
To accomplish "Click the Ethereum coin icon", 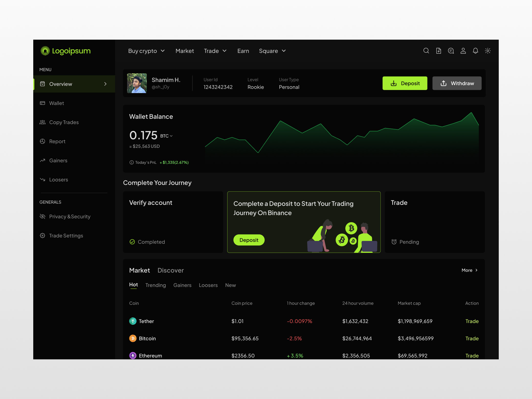I will [x=133, y=356].
